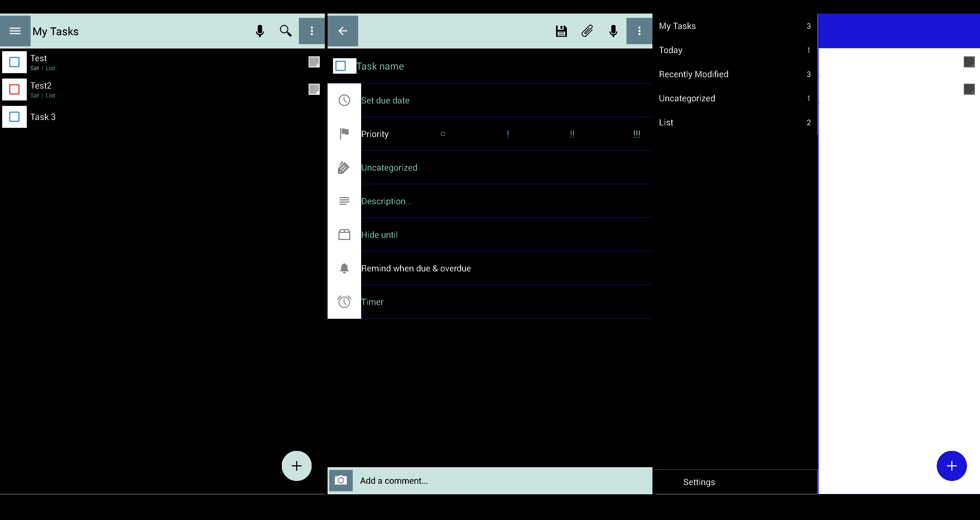The width and height of the screenshot is (980, 520).
Task: Click the Add a comment field
Action: 502,480
